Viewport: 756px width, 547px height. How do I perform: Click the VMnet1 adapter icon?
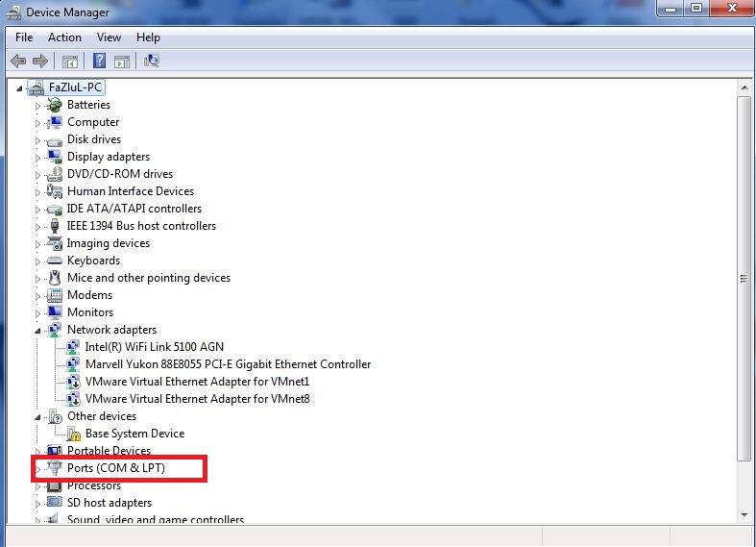click(73, 382)
